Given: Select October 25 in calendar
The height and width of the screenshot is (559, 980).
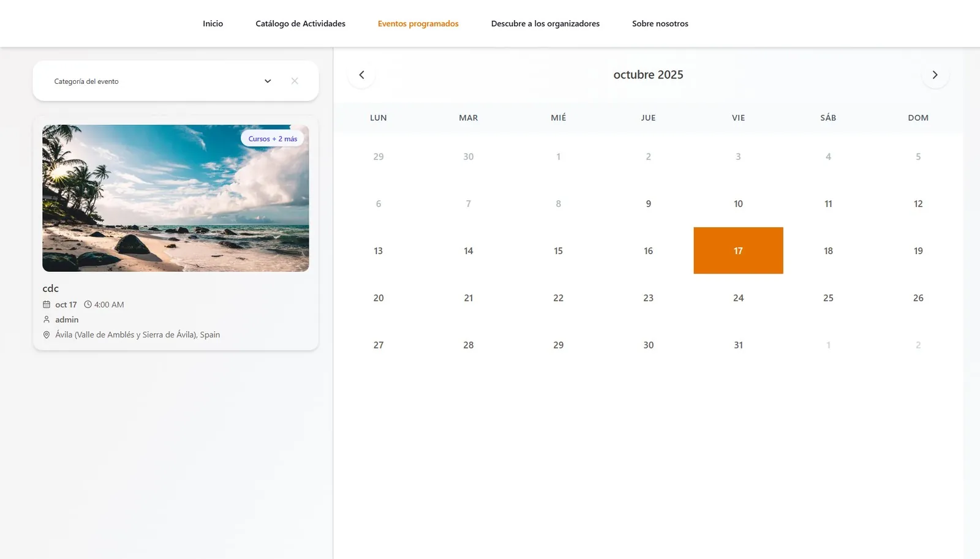Looking at the screenshot, I should (x=828, y=298).
